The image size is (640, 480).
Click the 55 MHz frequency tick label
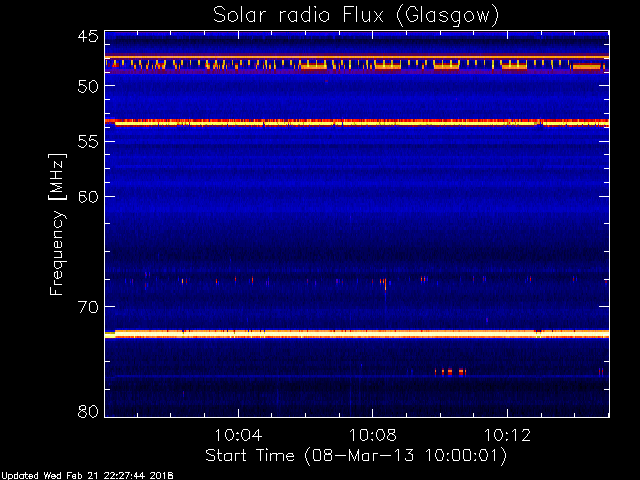coord(88,142)
